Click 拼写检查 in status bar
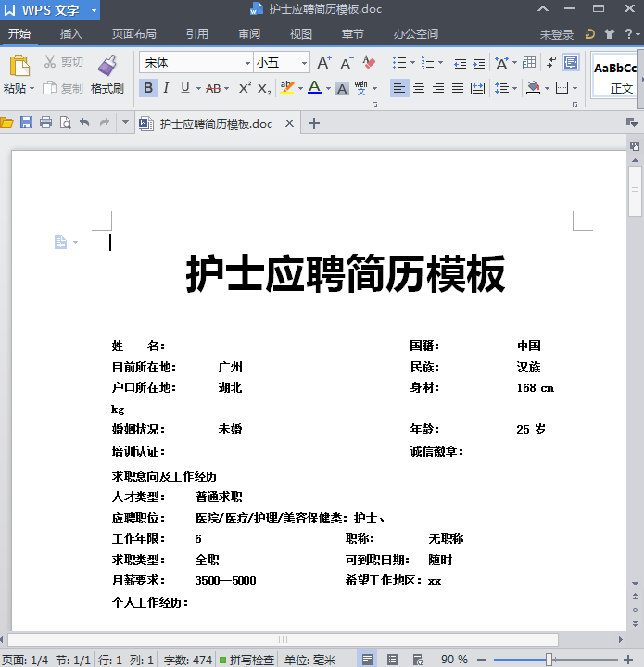The width and height of the screenshot is (644, 667). click(x=246, y=660)
